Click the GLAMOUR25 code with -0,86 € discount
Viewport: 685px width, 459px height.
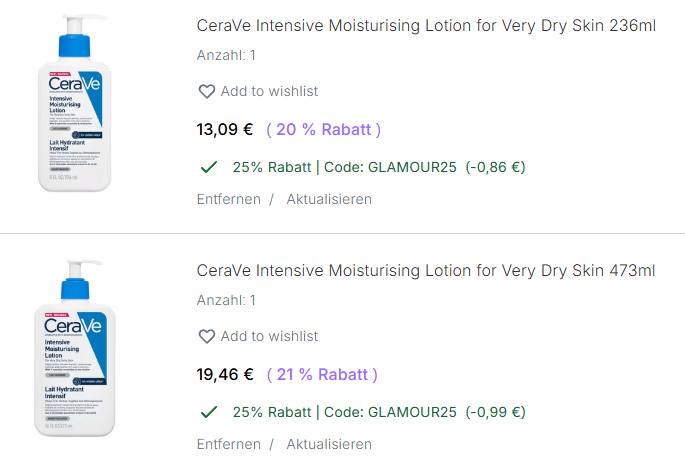pyautogui.click(x=378, y=167)
